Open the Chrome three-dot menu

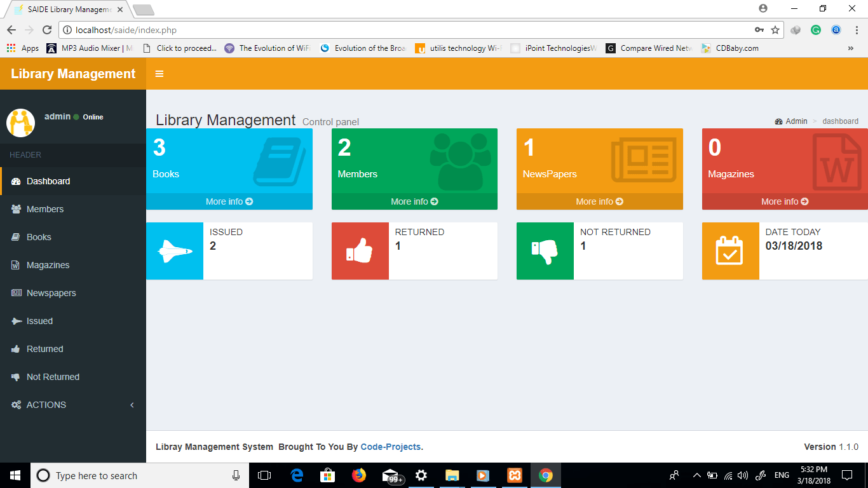click(856, 29)
